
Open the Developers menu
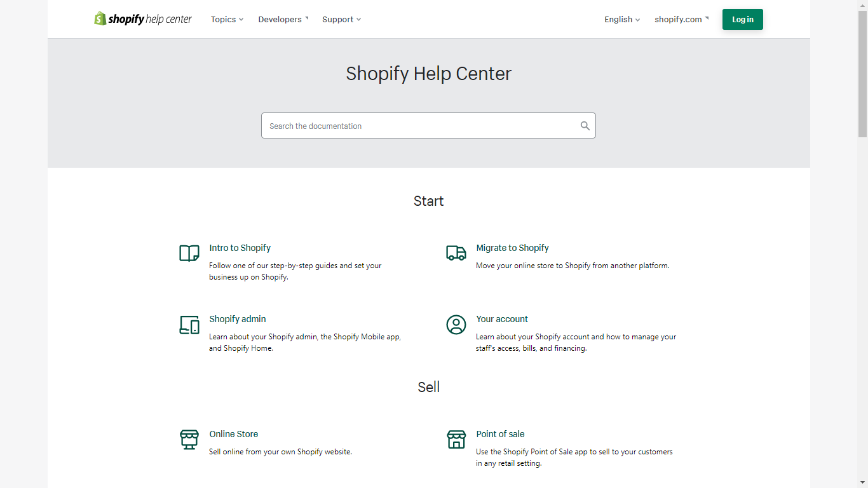pyautogui.click(x=282, y=19)
